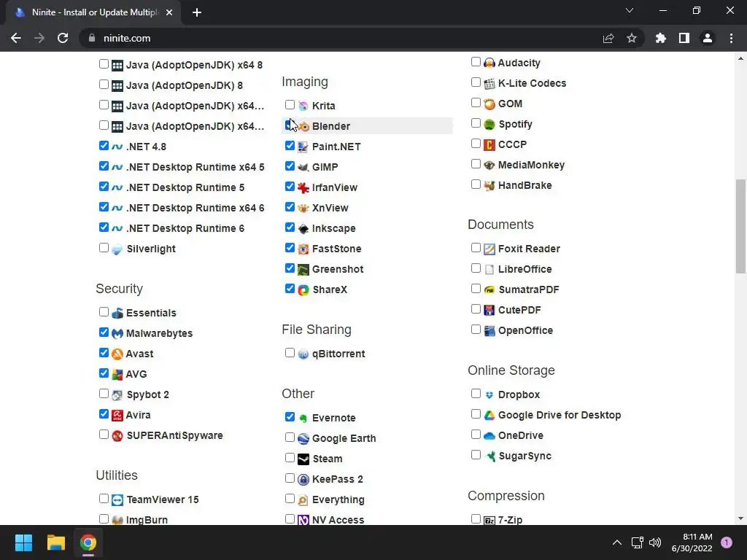This screenshot has width=747, height=560.
Task: Click the TeamViewer 15 icon
Action: 117,500
